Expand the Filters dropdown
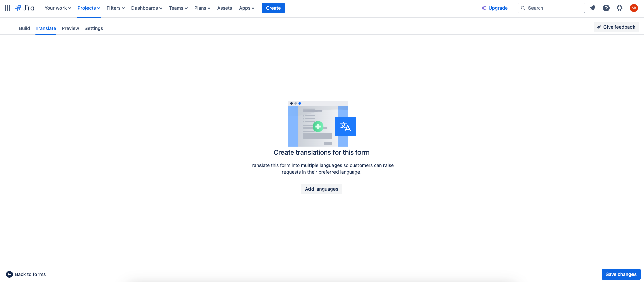 (116, 8)
